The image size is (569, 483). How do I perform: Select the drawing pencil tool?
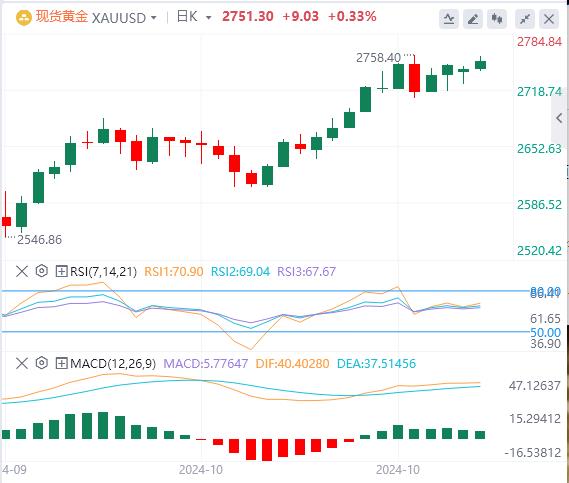pyautogui.click(x=472, y=19)
